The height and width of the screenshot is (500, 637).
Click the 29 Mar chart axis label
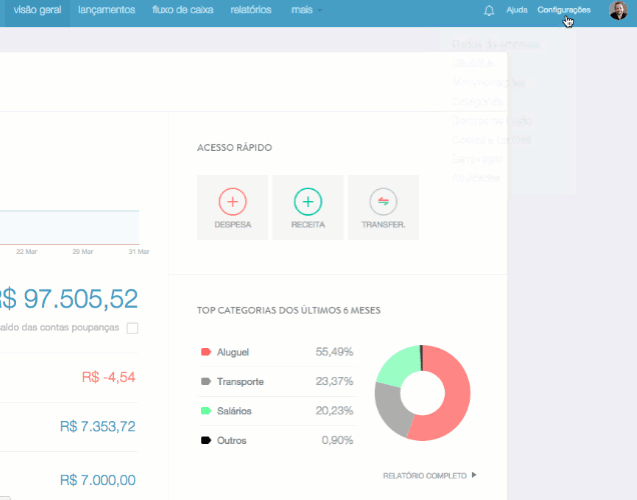click(82, 252)
